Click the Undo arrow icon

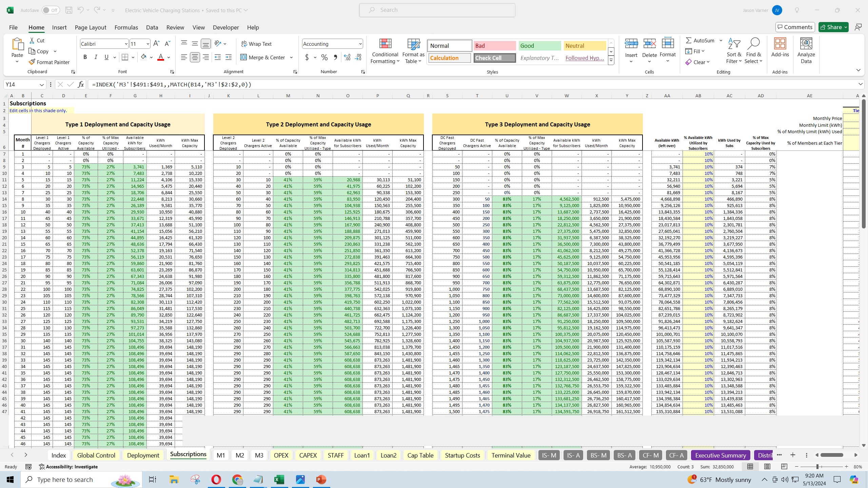(x=80, y=10)
